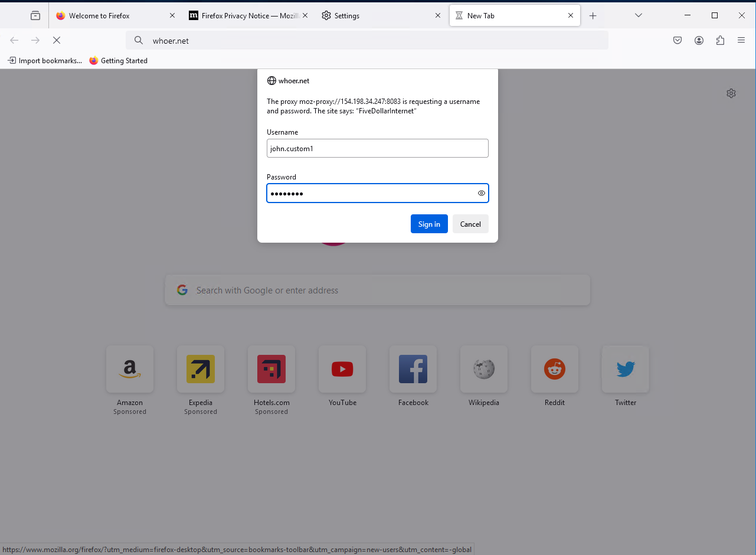Open the Firefox account menu
Viewport: 756px width, 555px height.
[x=699, y=40]
